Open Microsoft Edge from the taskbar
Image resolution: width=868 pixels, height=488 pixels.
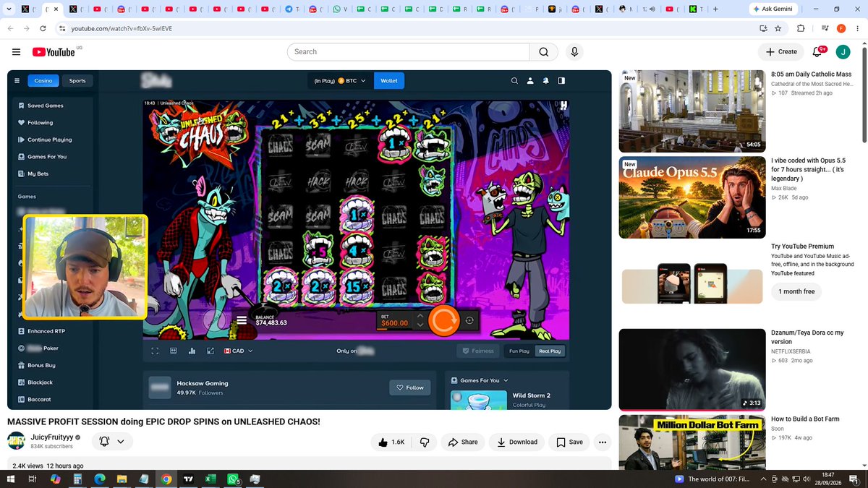[100, 479]
